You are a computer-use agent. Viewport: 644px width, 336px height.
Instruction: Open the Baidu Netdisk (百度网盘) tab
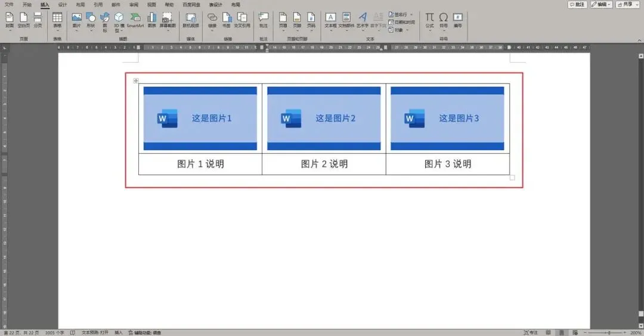(191, 5)
